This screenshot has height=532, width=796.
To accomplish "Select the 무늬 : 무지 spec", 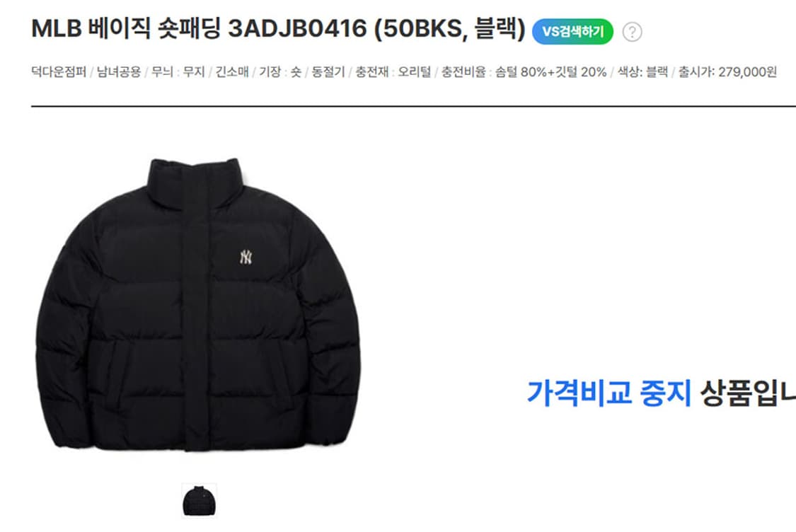I will (178, 72).
